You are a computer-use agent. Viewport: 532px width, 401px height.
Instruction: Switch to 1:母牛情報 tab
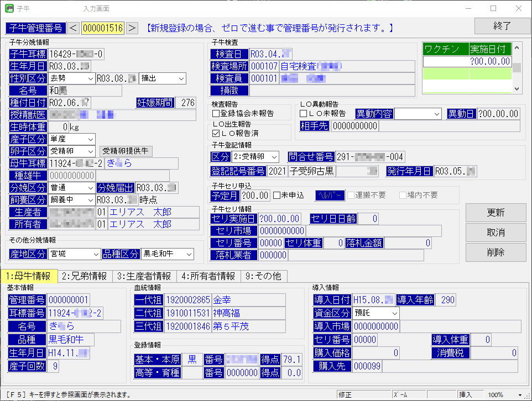click(x=29, y=276)
